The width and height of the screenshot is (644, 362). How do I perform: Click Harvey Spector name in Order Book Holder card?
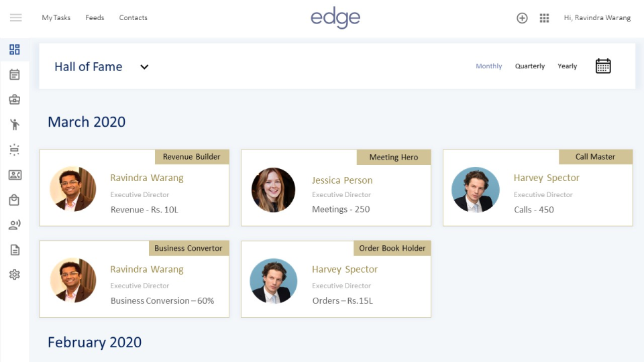(345, 269)
